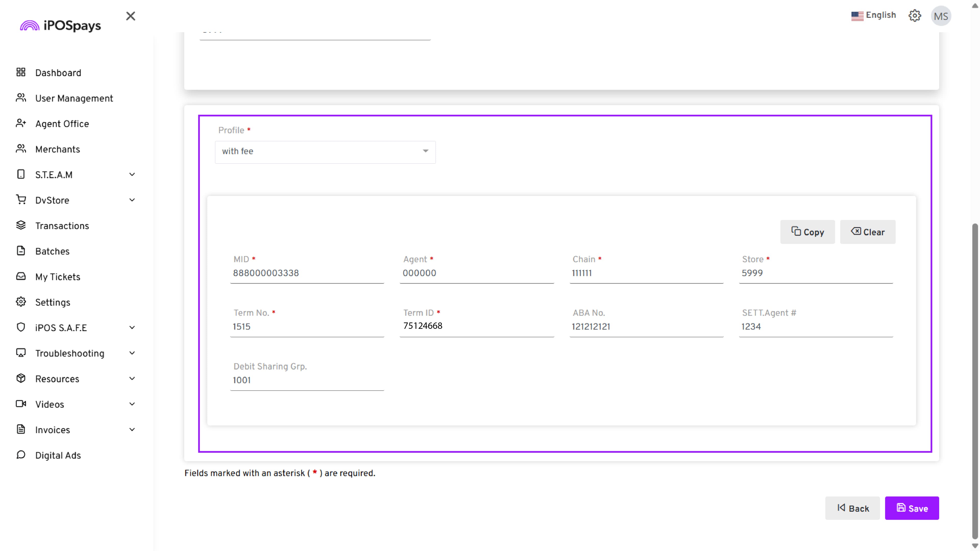The width and height of the screenshot is (980, 551).
Task: Open Batches from the sidebar
Action: 52,251
